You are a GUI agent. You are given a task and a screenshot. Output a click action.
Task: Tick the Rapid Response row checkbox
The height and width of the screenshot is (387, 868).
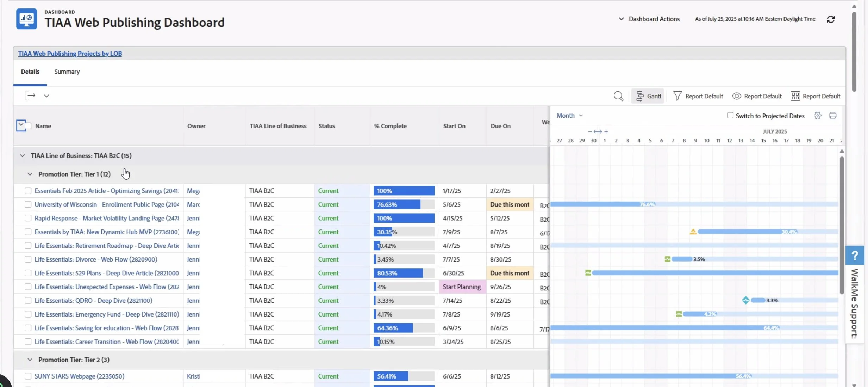click(x=28, y=218)
